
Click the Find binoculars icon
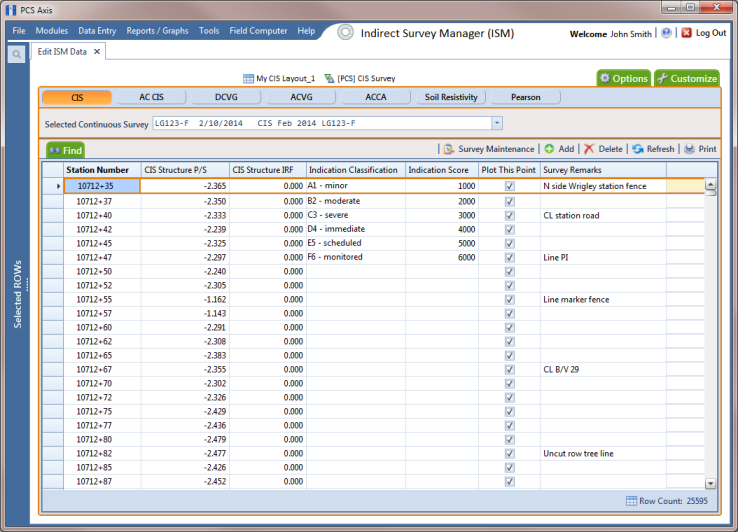55,151
